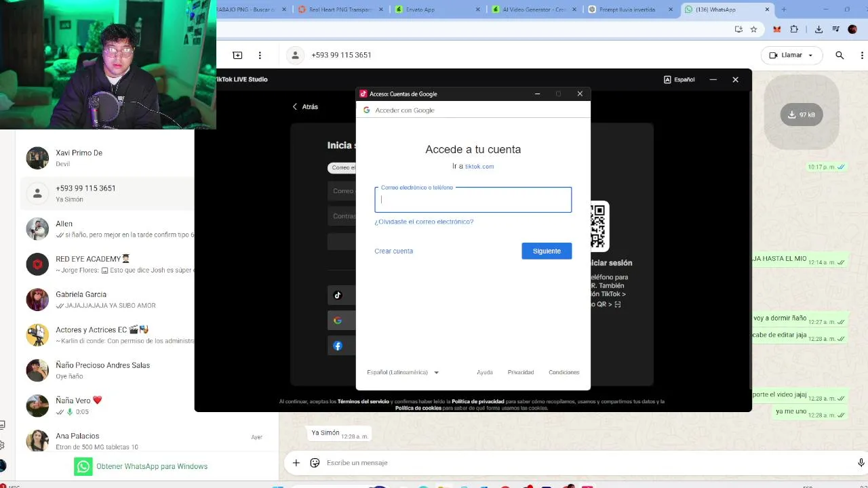Image resolution: width=868 pixels, height=488 pixels.
Task: Switch to the AI Video Generator tab
Action: click(x=534, y=9)
